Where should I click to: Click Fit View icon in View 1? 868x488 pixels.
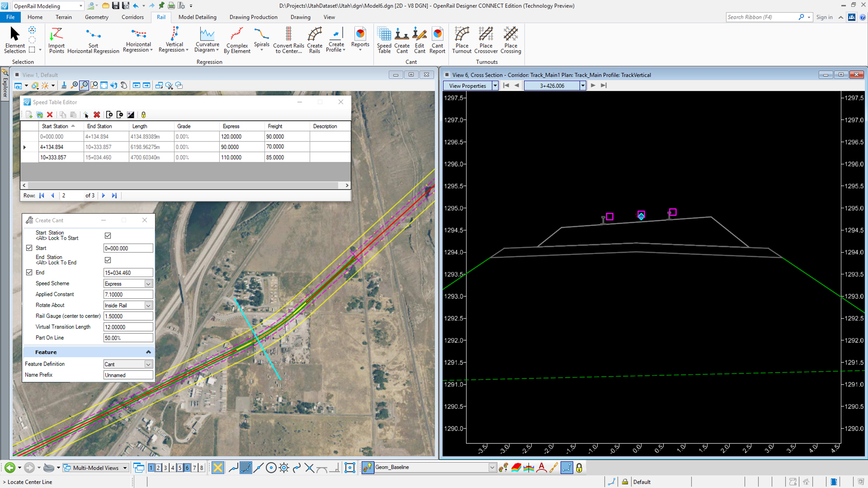(104, 85)
